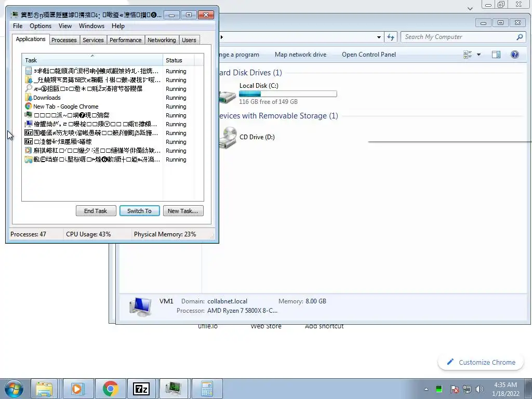
Task: Click the Hard Disk Drives group header
Action: [x=250, y=73]
